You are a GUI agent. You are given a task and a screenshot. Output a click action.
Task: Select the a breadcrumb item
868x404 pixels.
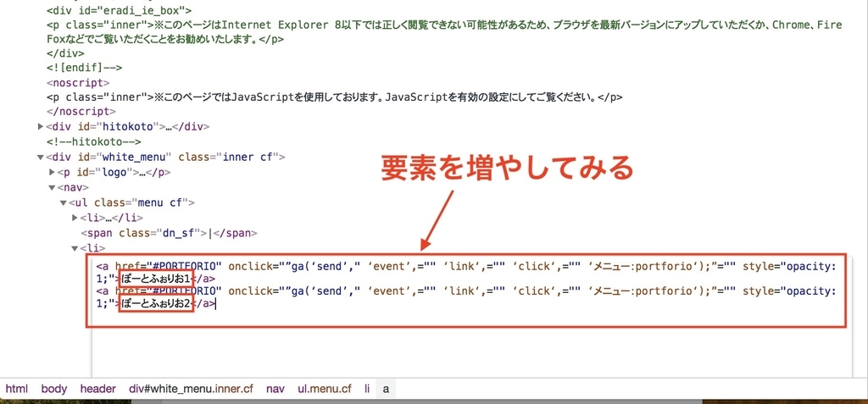coord(386,389)
